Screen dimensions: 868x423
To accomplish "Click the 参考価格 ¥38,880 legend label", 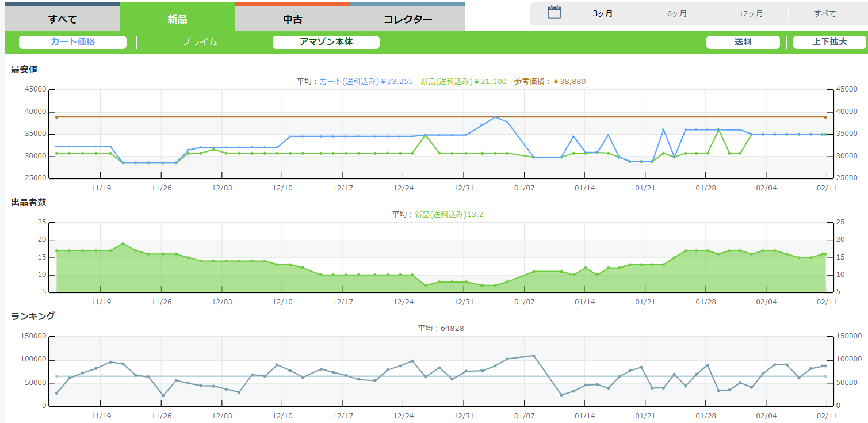I will (550, 82).
